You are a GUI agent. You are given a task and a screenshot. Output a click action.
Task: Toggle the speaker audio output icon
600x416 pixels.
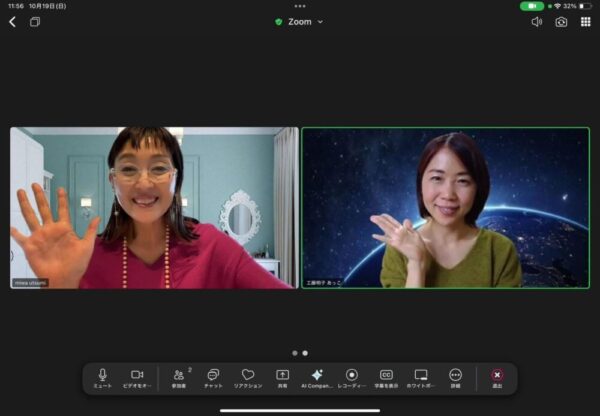[537, 21]
